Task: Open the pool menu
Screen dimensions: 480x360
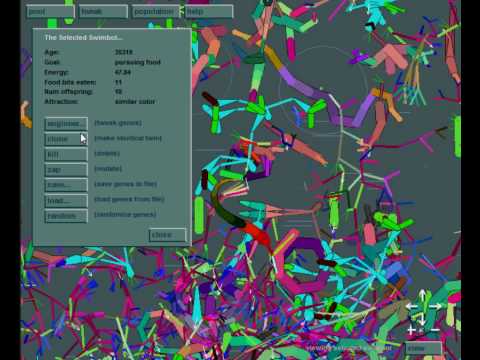Action: coord(50,12)
